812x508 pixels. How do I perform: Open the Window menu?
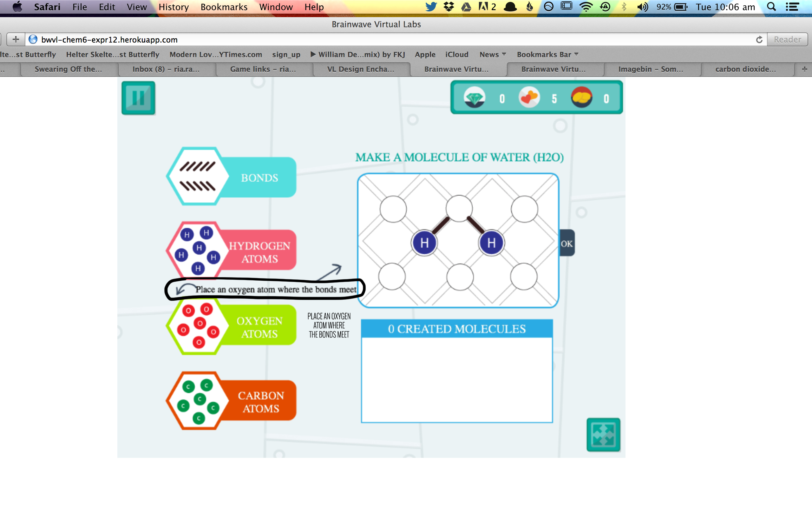(276, 7)
